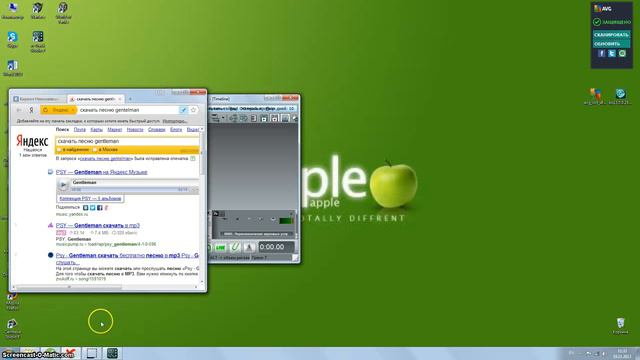The image size is (640, 360).
Task: Open the Почта service link
Action: [x=80, y=129]
